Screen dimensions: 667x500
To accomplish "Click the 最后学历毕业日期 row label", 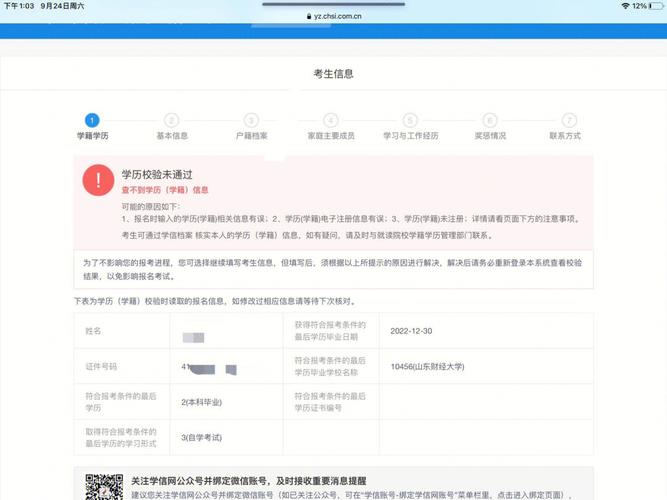I will (330, 331).
